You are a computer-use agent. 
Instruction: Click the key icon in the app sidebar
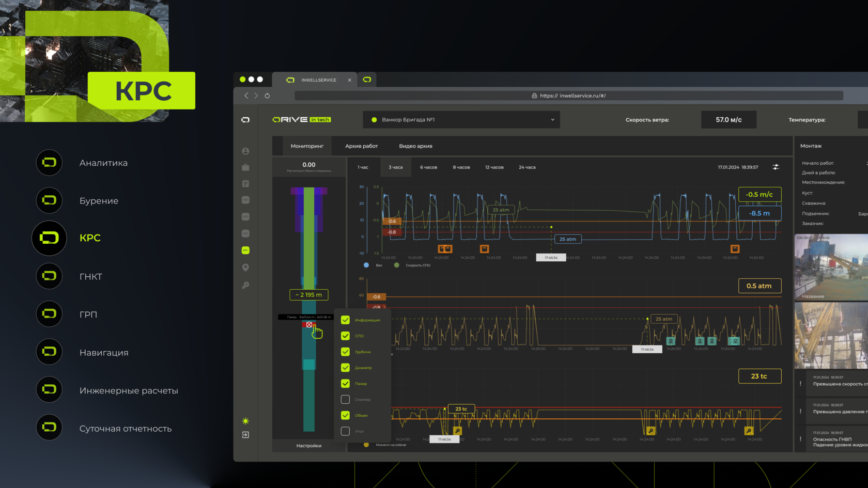245,285
